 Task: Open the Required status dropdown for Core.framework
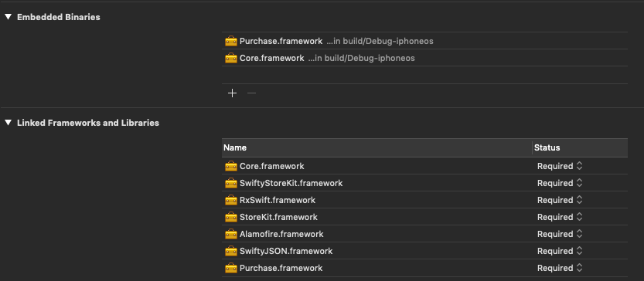point(560,166)
